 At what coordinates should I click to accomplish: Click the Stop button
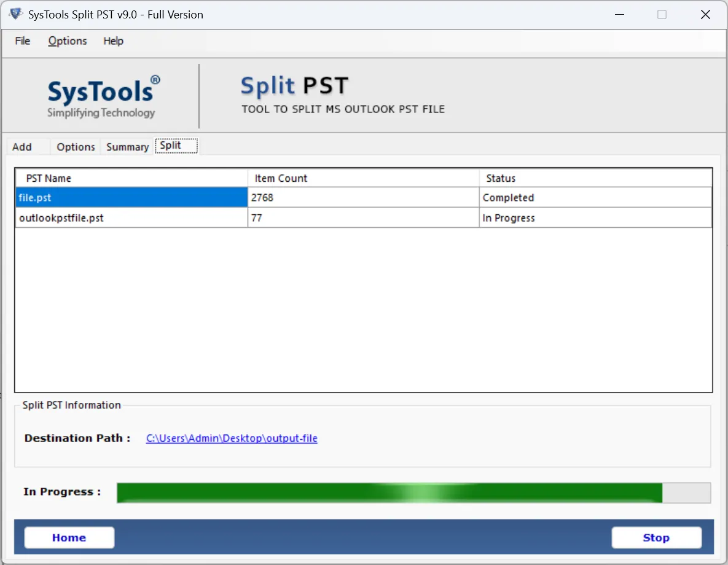point(656,537)
